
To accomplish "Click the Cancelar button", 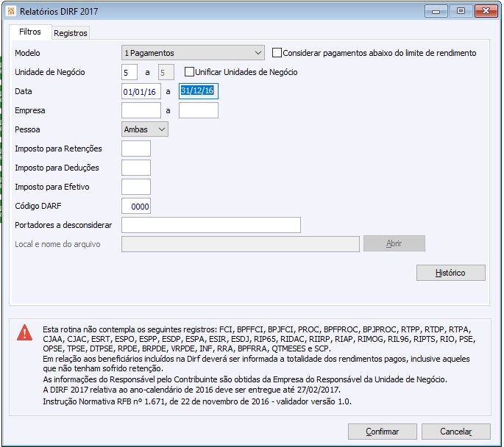I will [x=455, y=432].
